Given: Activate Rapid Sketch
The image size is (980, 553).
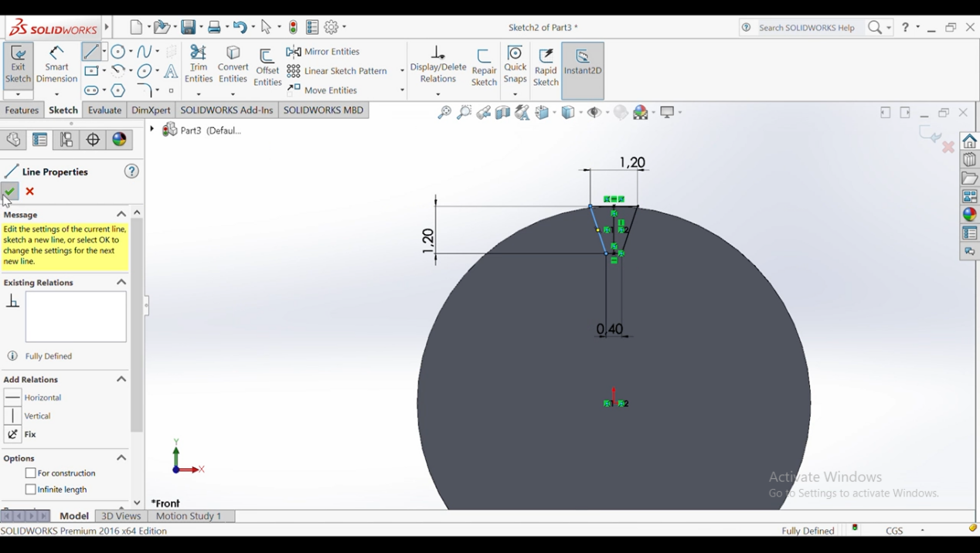Looking at the screenshot, I should (x=546, y=67).
